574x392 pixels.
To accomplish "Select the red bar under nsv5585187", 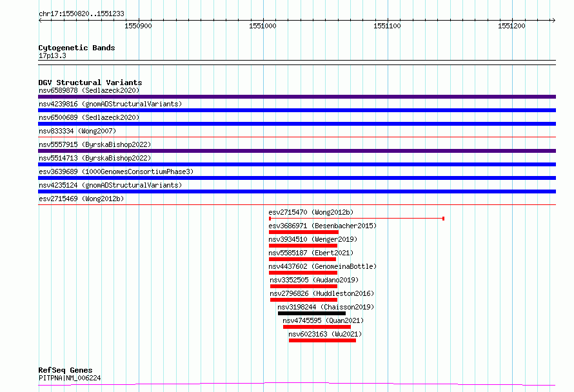I will click(x=302, y=259).
